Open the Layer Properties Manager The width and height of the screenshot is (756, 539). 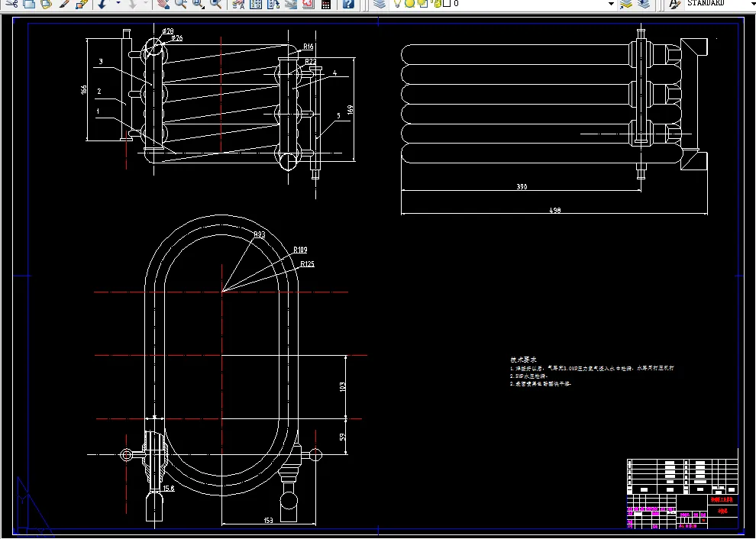380,3
